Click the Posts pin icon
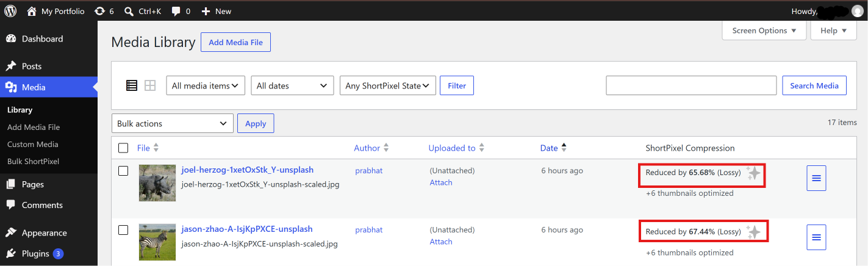868x266 pixels. point(11,66)
